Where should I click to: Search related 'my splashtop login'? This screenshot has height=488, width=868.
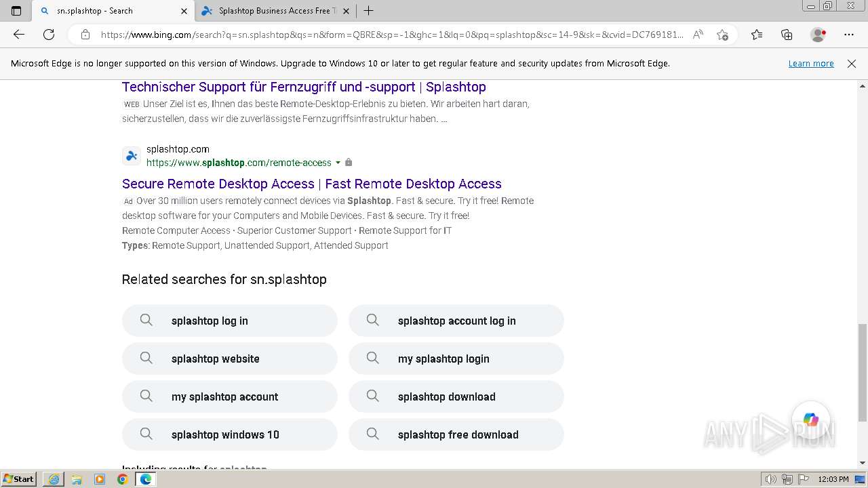point(456,359)
